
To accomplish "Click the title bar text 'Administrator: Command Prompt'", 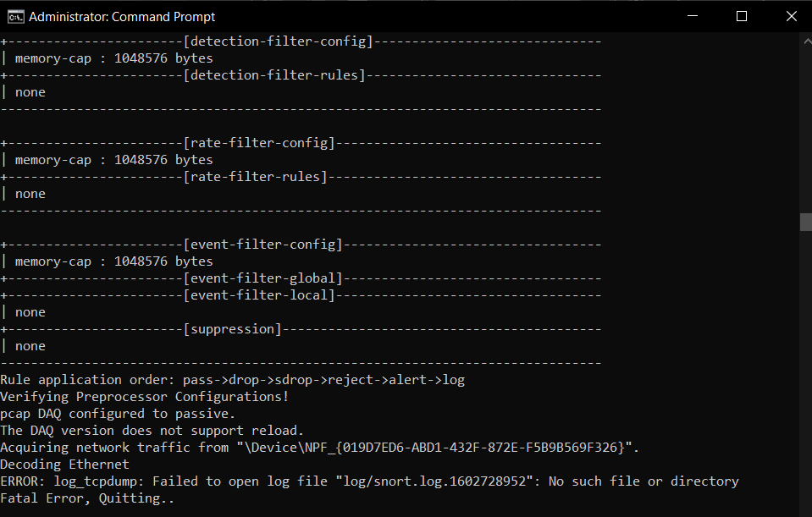I will (x=121, y=16).
